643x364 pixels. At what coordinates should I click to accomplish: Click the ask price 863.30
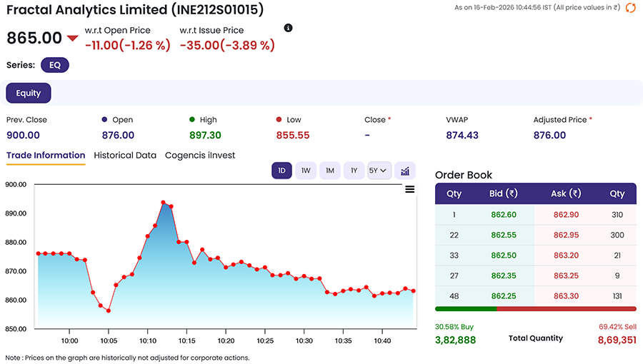coord(566,296)
